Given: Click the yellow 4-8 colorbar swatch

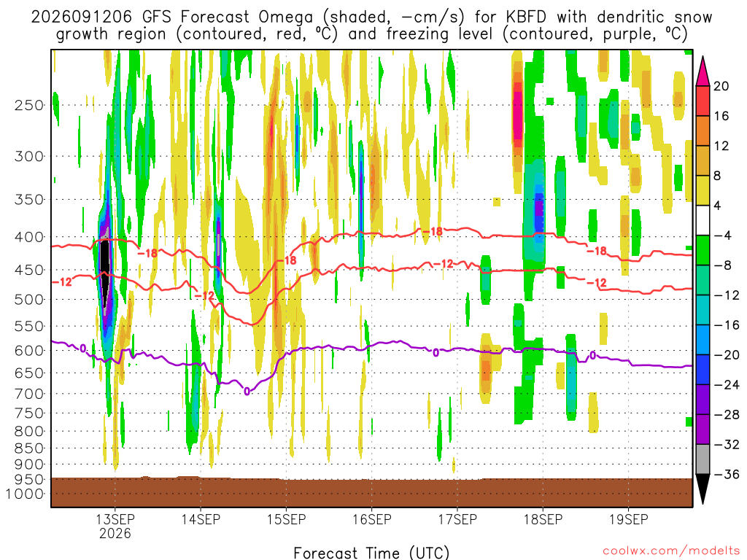Looking at the screenshot, I should point(703,190).
